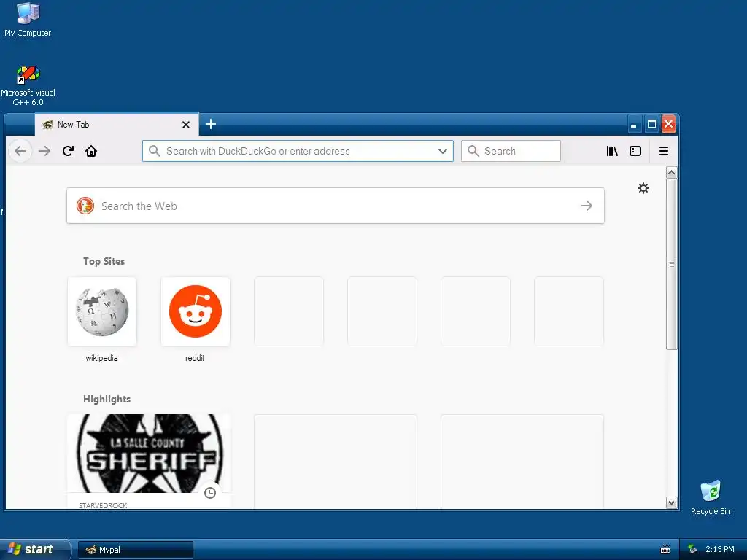Open the hamburger application menu

[x=664, y=151]
